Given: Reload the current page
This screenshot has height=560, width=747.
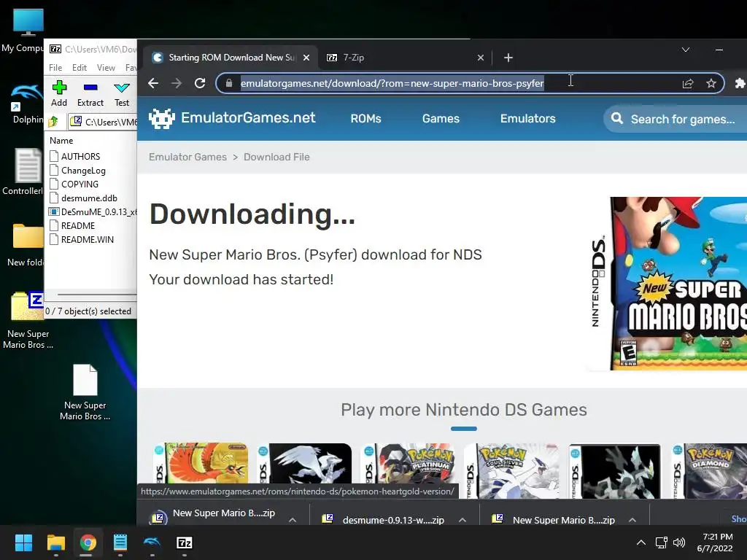Looking at the screenshot, I should click(200, 83).
